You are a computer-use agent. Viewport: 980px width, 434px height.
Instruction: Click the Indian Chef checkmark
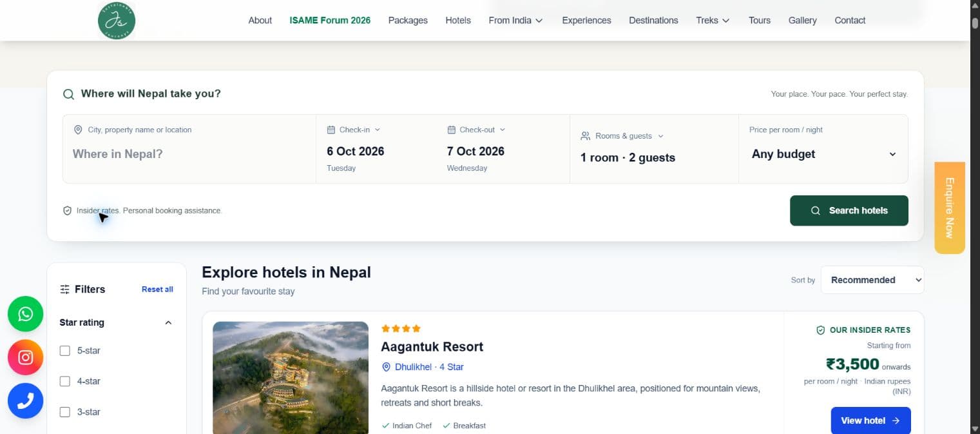(385, 426)
